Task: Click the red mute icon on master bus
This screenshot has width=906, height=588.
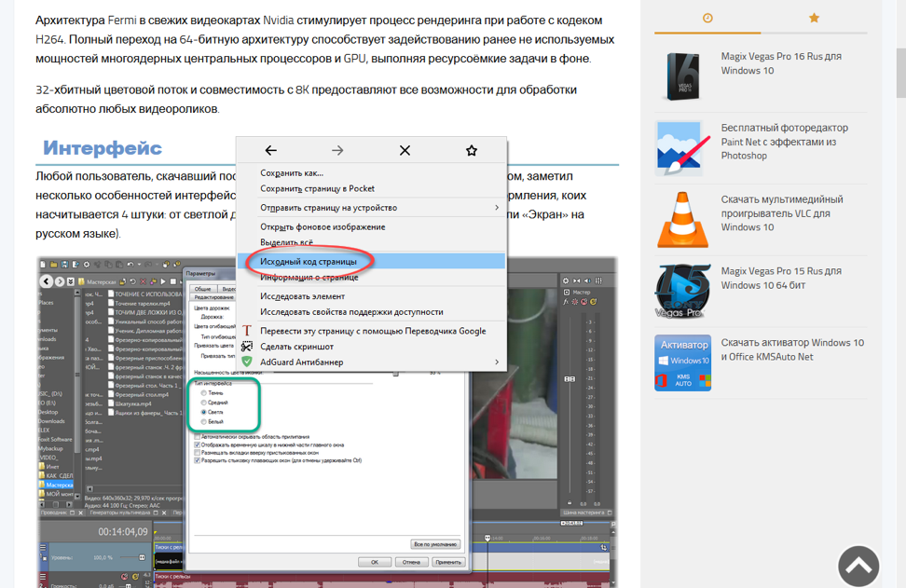Action: (583, 302)
